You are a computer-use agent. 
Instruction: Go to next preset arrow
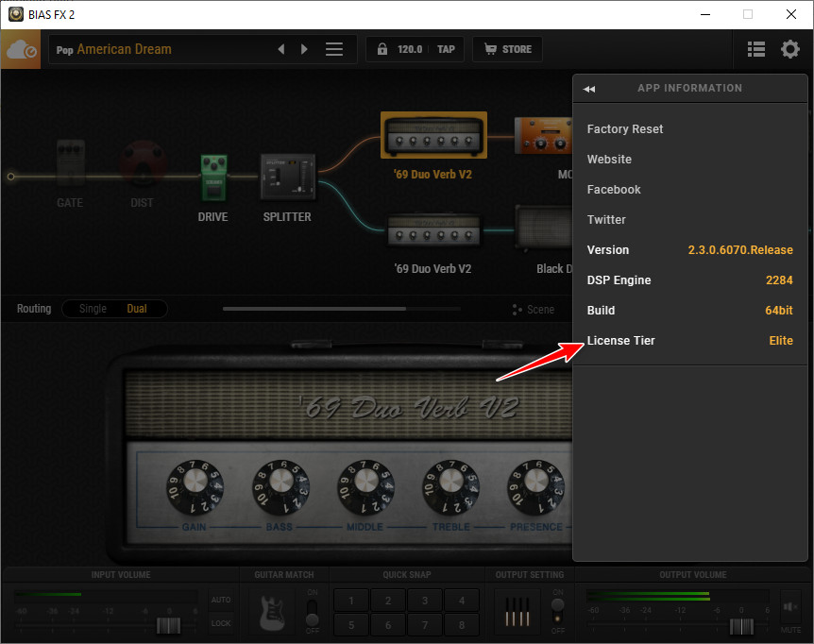point(304,49)
